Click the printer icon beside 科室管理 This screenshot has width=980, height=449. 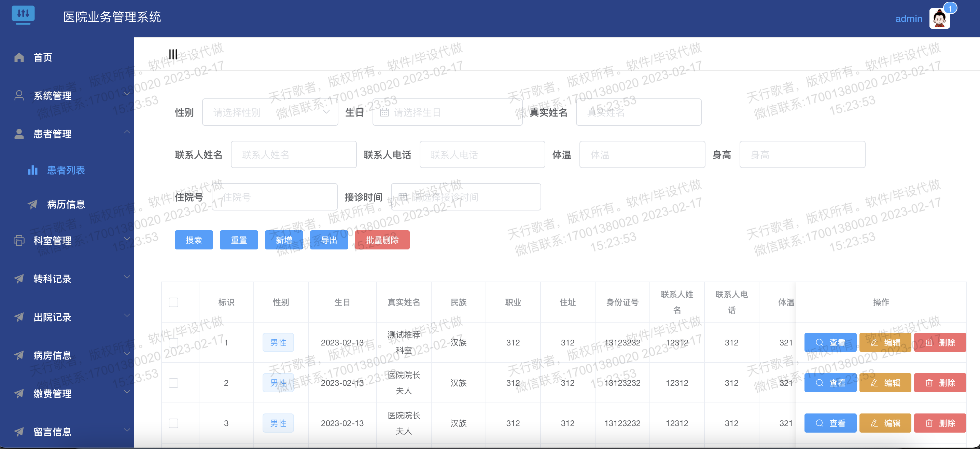(x=19, y=240)
